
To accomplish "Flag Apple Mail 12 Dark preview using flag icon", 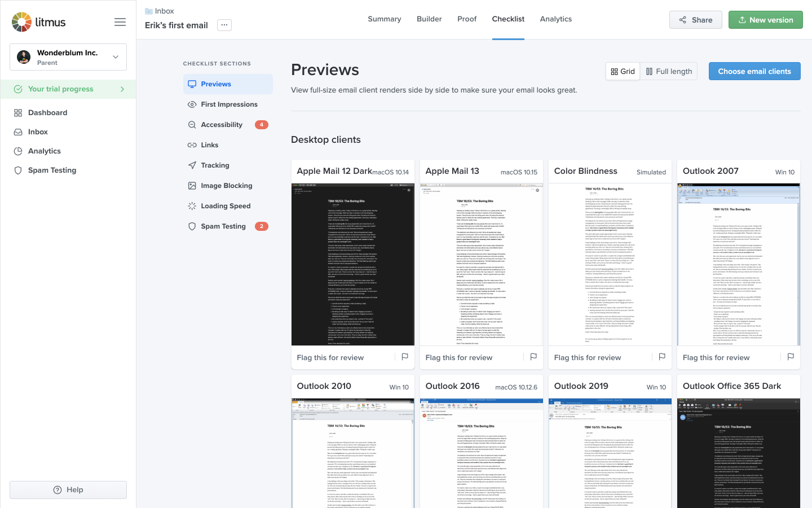I will point(405,357).
